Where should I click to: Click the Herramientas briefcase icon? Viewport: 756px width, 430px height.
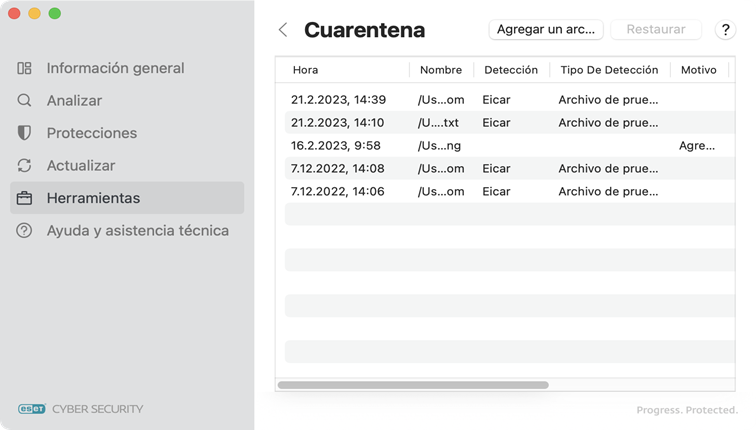coord(25,198)
